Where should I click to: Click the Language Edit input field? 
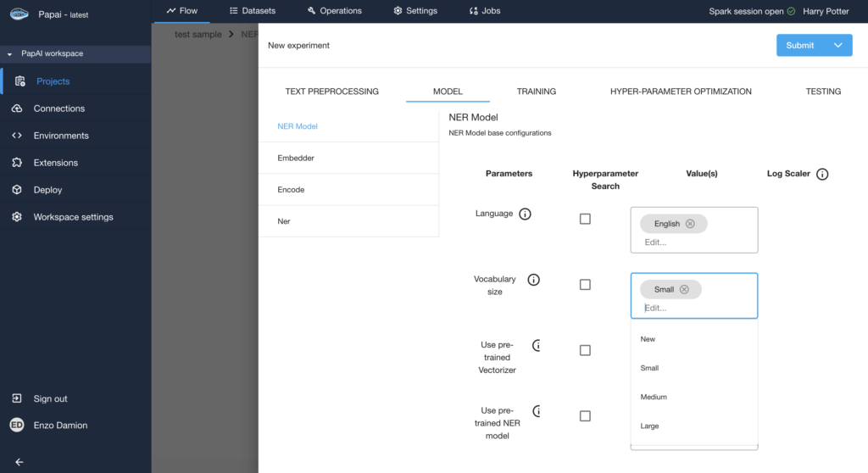click(694, 242)
